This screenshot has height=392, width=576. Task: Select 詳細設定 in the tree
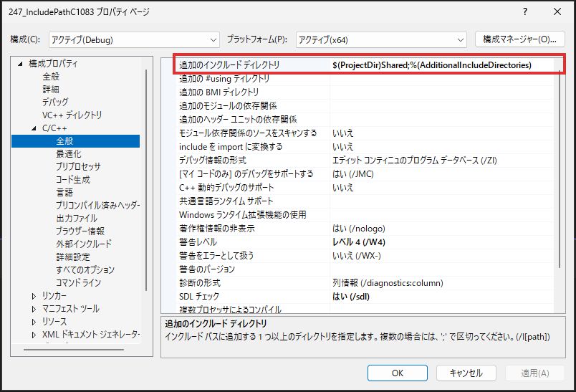click(73, 257)
